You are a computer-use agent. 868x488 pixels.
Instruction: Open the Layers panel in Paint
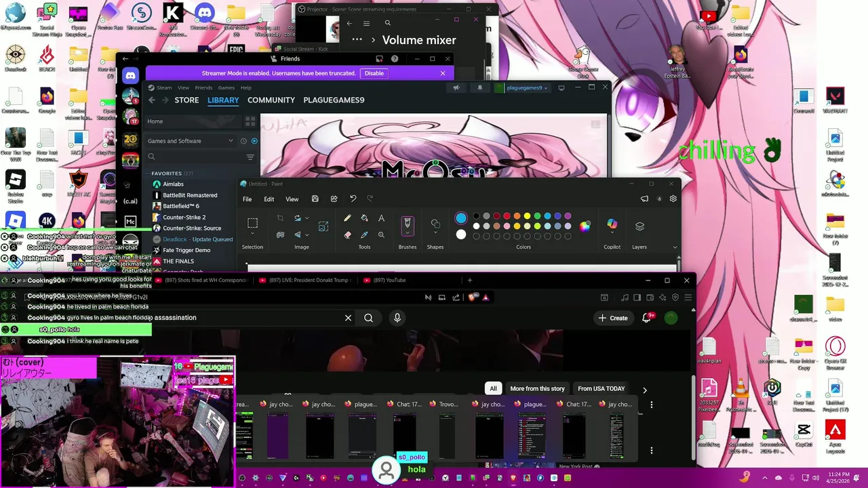pos(639,226)
